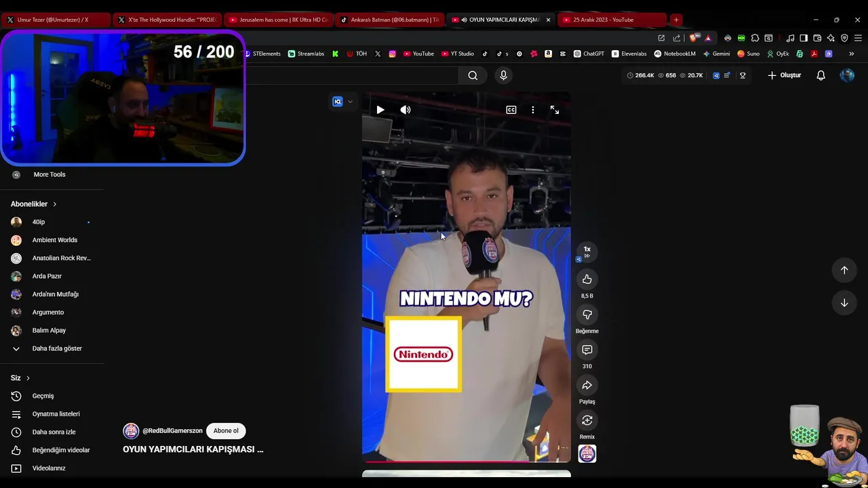This screenshot has width=868, height=488.
Task: Close the OYUN YAPIMCILARI KAPIŞMA tab
Action: tap(548, 20)
